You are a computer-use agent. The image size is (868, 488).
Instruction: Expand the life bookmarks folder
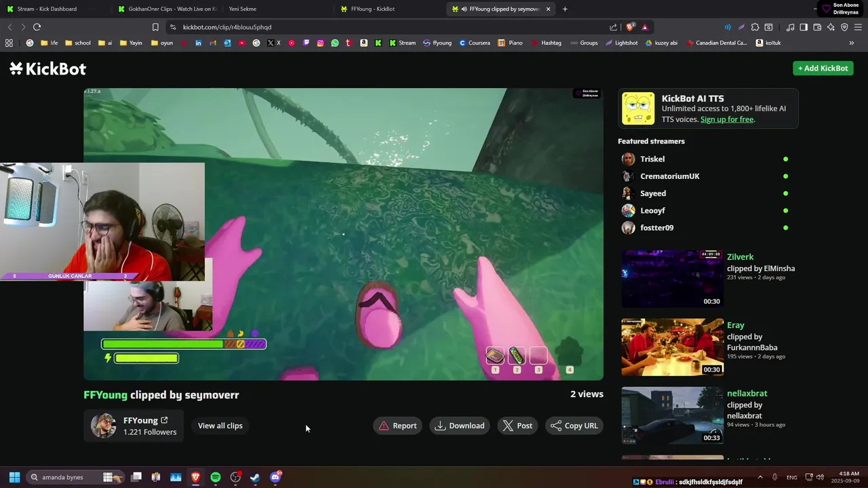click(50, 43)
